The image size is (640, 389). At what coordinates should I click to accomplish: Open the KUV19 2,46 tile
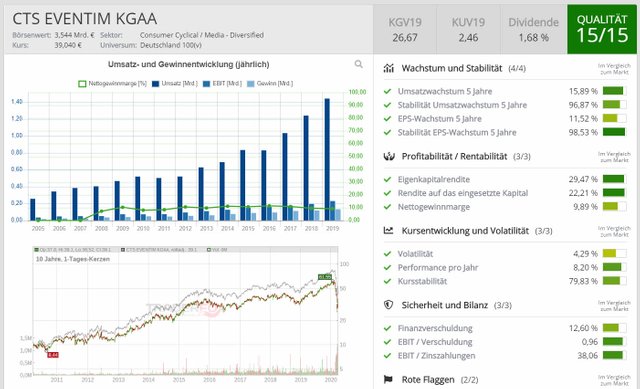pyautogui.click(x=468, y=29)
